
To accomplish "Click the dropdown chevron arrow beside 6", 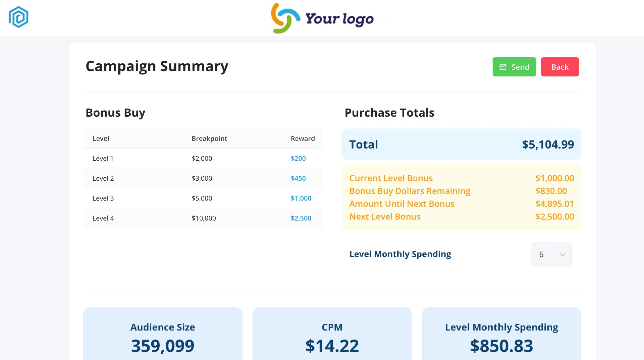I will click(x=562, y=255).
